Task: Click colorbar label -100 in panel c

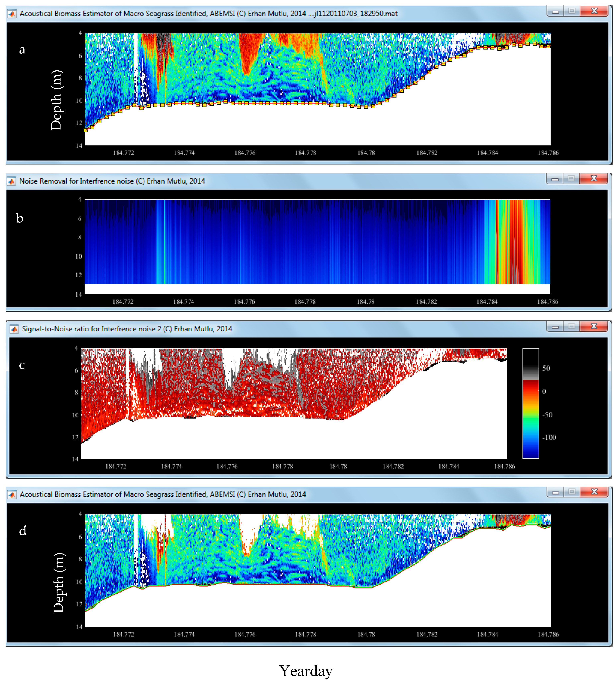Action: pos(549,437)
